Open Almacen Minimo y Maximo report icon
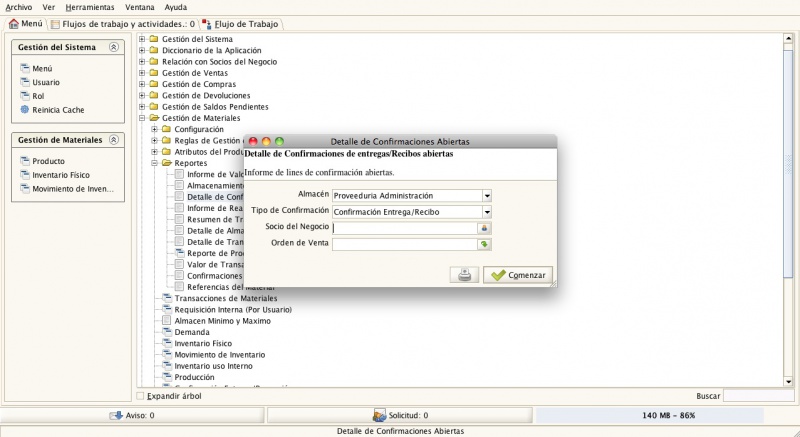Screen dimensions: 800x437 pyautogui.click(x=166, y=321)
